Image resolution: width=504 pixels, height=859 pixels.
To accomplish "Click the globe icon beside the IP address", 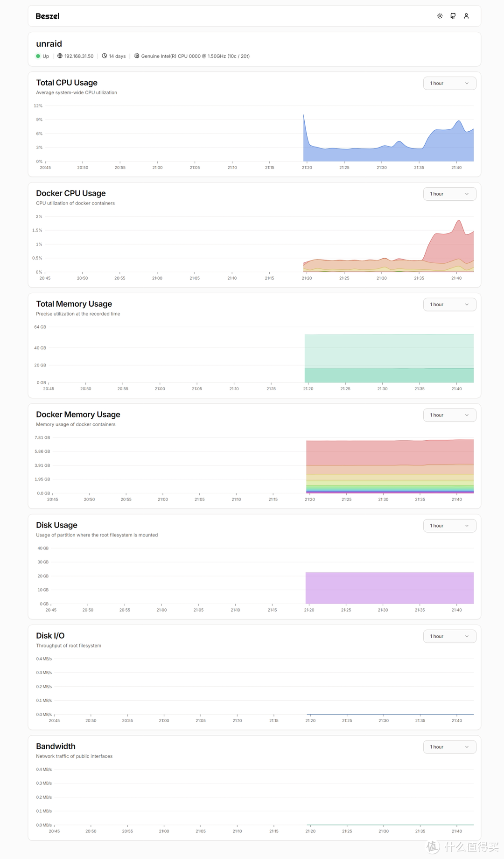I will (60, 56).
